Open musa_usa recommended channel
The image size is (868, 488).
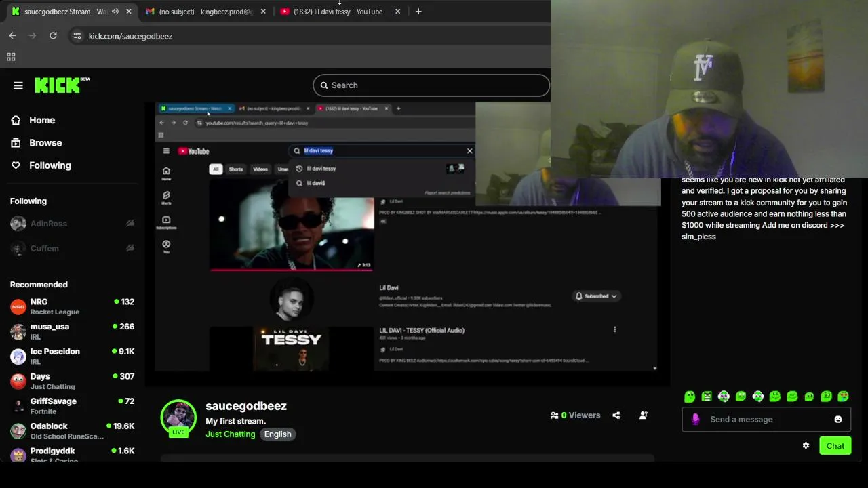pos(72,331)
